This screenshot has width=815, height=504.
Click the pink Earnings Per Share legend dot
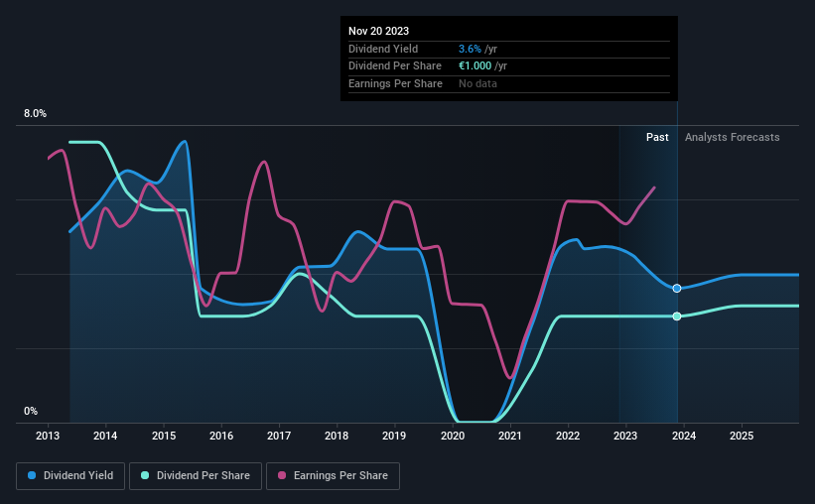coord(282,475)
